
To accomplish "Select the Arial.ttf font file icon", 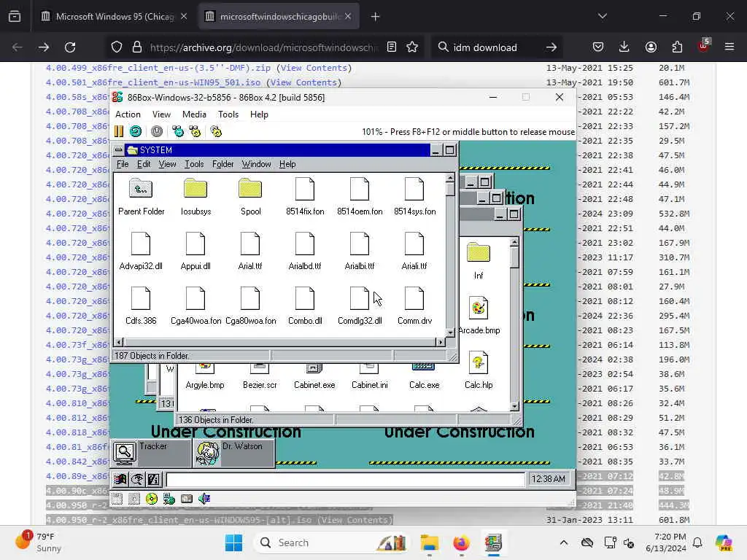I will click(x=251, y=244).
